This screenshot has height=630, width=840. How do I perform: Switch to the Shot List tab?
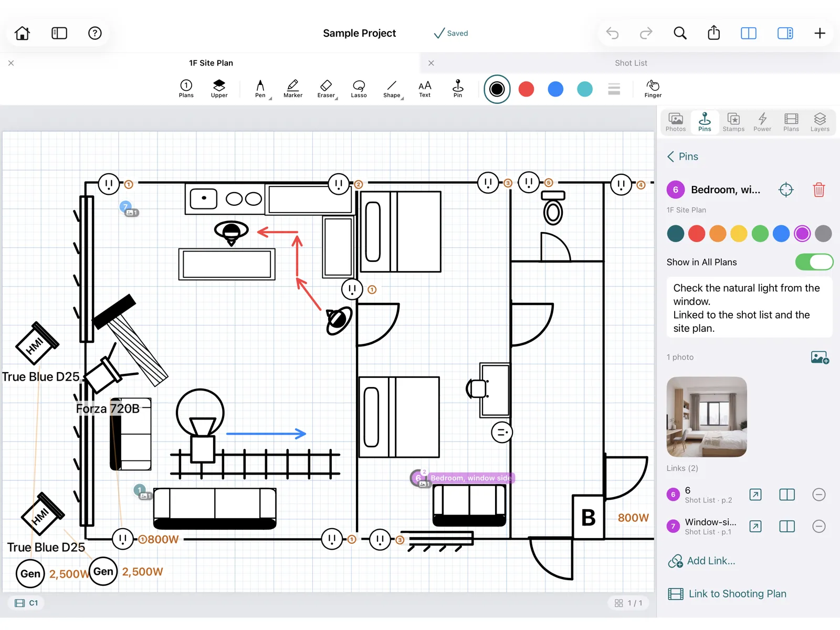631,63
